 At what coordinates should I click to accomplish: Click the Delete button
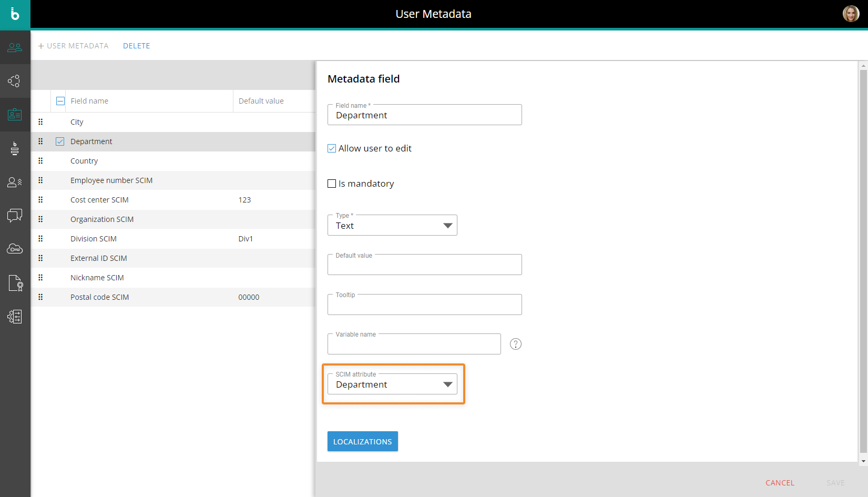pyautogui.click(x=137, y=46)
